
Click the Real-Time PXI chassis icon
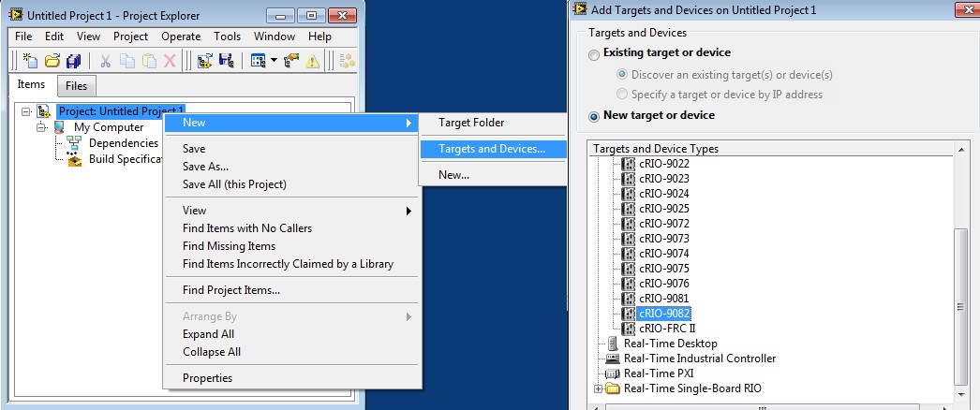click(613, 373)
